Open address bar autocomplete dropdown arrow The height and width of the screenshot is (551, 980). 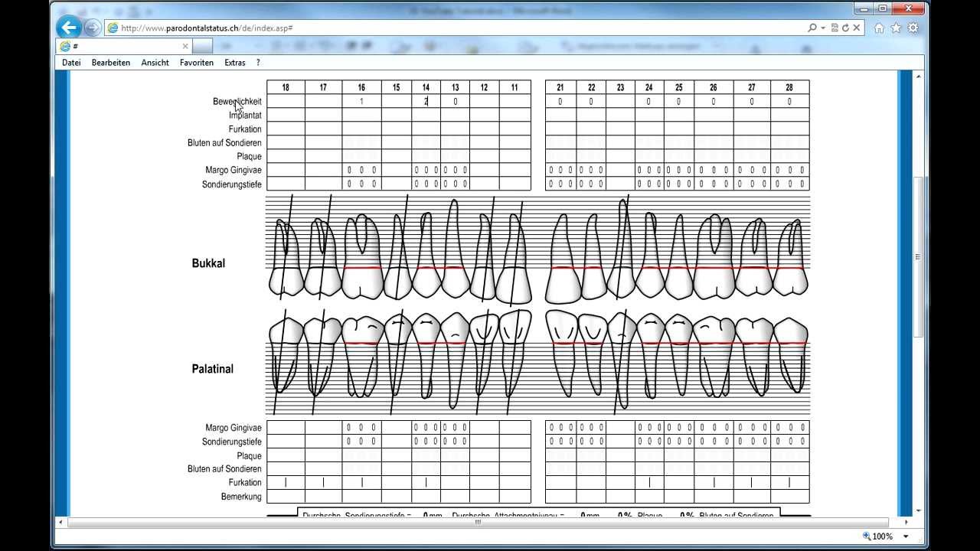[x=823, y=28]
